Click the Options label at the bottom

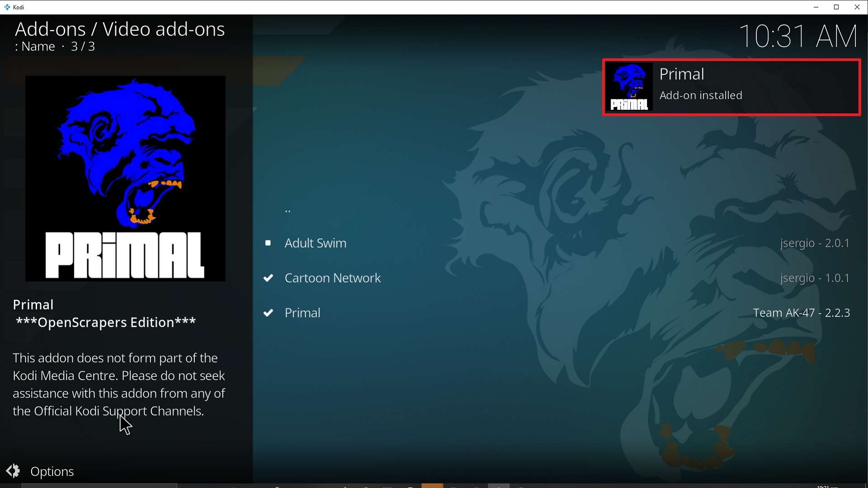52,472
